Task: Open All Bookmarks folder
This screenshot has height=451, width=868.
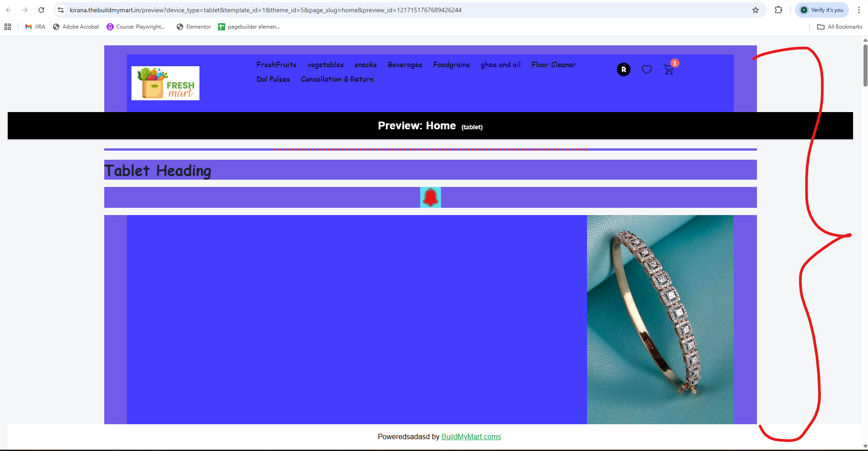Action: 840,27
